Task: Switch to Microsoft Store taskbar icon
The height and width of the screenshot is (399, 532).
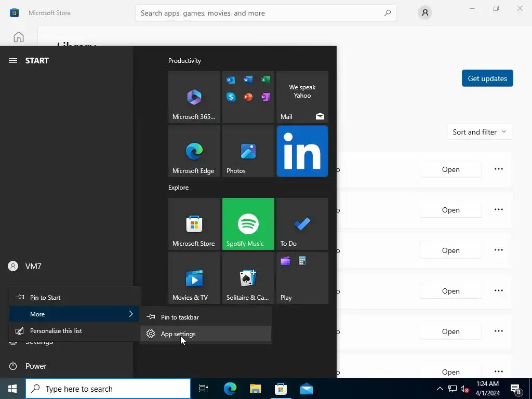Action: click(x=281, y=389)
